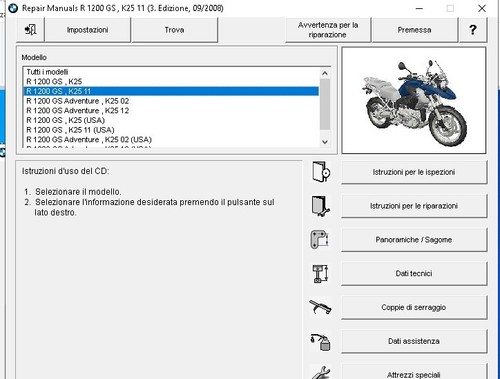This screenshot has height=379, width=500.
Task: Click the torque wrench icon
Action: [x=320, y=307]
